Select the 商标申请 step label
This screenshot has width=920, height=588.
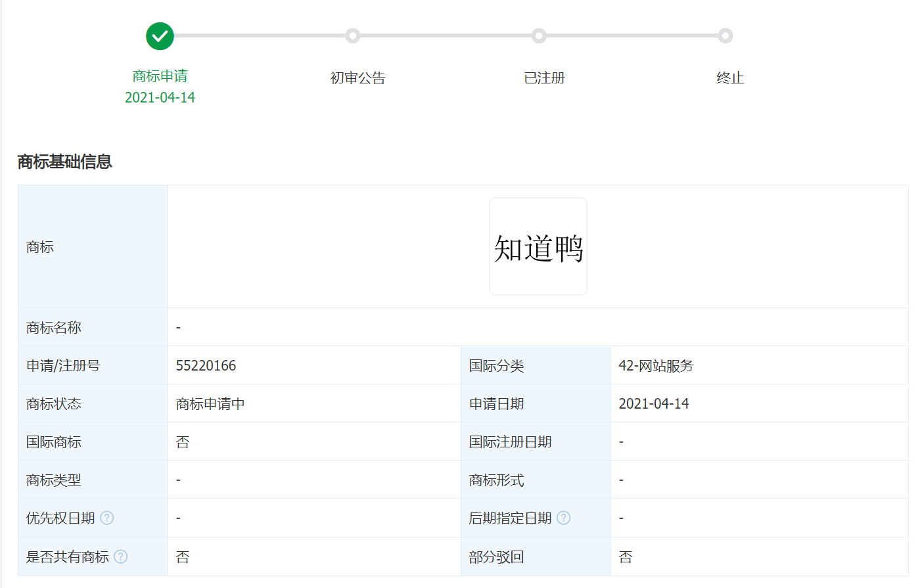pyautogui.click(x=160, y=76)
